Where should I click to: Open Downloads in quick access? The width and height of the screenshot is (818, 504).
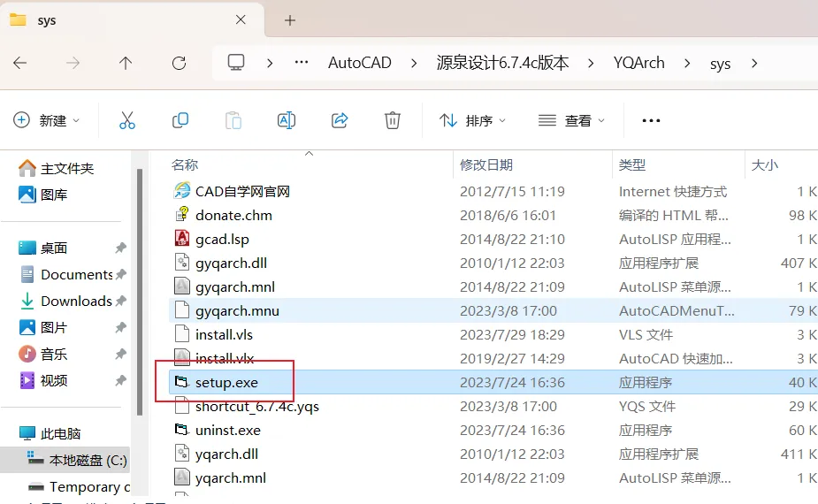[x=65, y=301]
